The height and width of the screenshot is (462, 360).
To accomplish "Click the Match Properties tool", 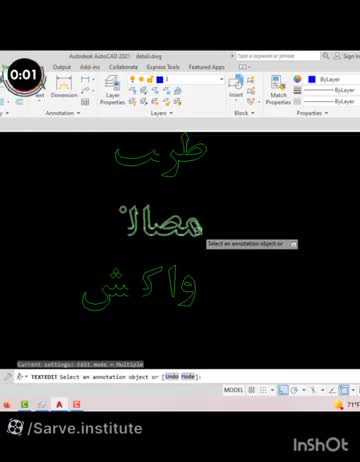I will tap(278, 89).
